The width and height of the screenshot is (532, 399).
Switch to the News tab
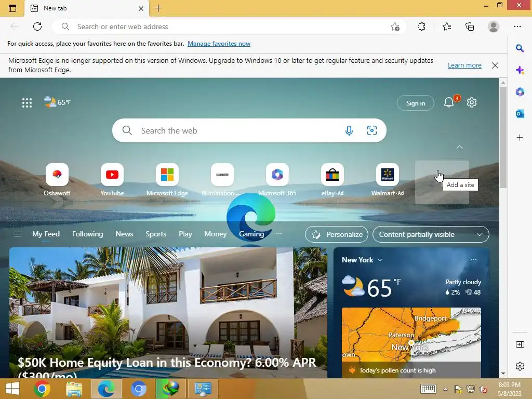(124, 234)
